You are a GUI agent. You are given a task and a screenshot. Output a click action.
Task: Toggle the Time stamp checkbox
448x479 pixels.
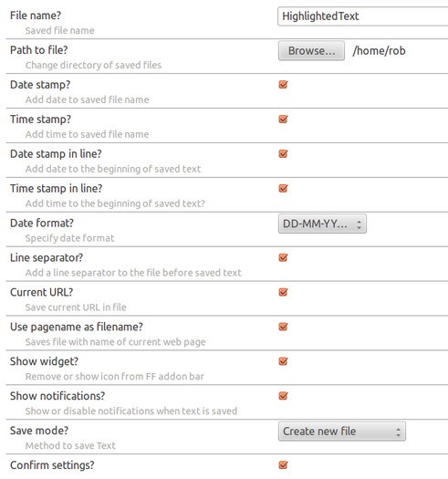click(283, 119)
